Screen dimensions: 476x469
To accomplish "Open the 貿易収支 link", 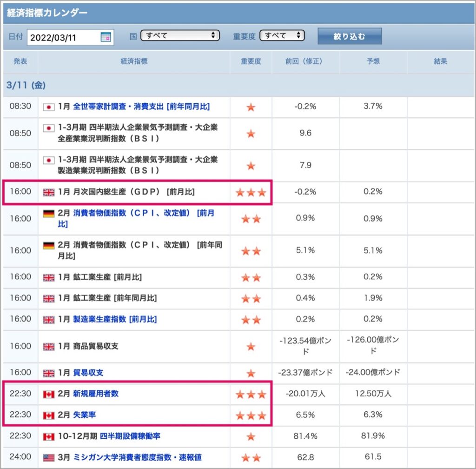I will [88, 373].
